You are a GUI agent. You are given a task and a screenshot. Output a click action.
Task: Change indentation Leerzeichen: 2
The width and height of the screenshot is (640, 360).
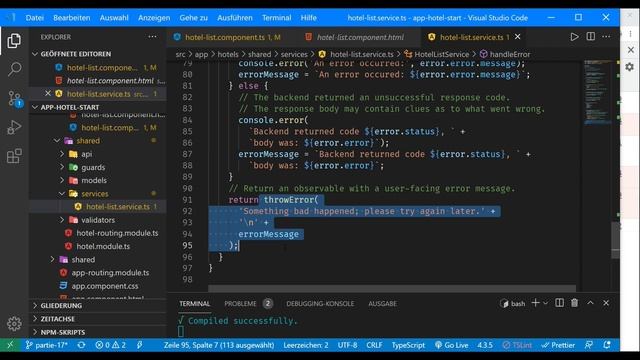306,345
